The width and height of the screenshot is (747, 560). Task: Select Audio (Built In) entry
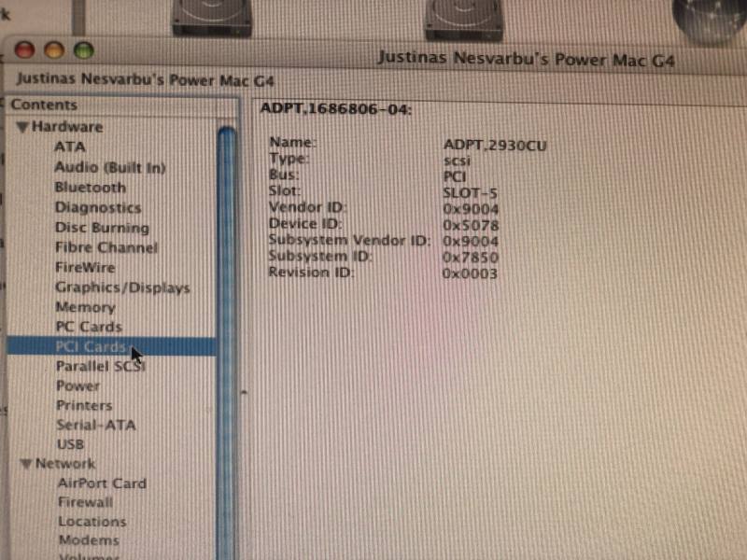[x=110, y=168]
